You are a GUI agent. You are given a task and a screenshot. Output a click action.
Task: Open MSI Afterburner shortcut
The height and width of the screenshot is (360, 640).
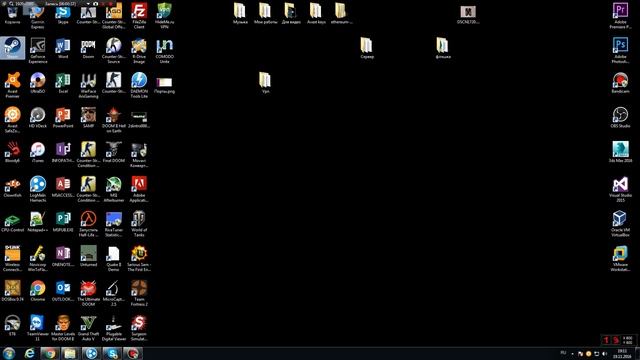point(114,189)
